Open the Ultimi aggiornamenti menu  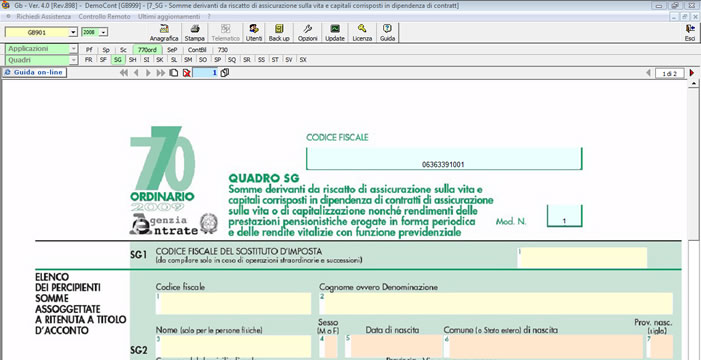pyautogui.click(x=169, y=17)
